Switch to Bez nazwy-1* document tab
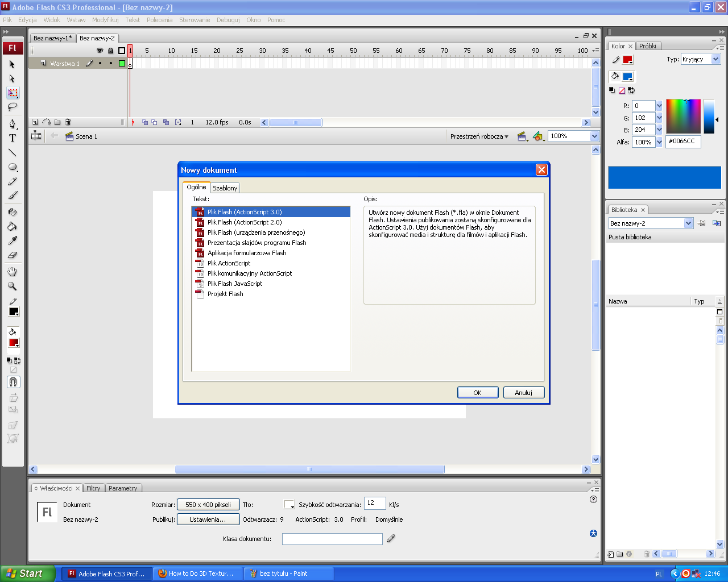Viewport: 728px width, 582px height. [x=53, y=38]
